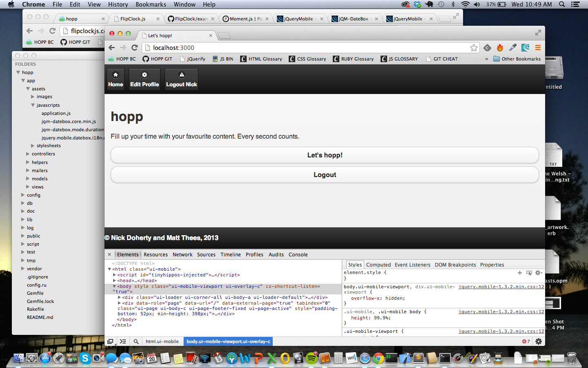Reload the localhost:3000 page
Image resolution: width=588 pixels, height=368 pixels.
(x=134, y=48)
